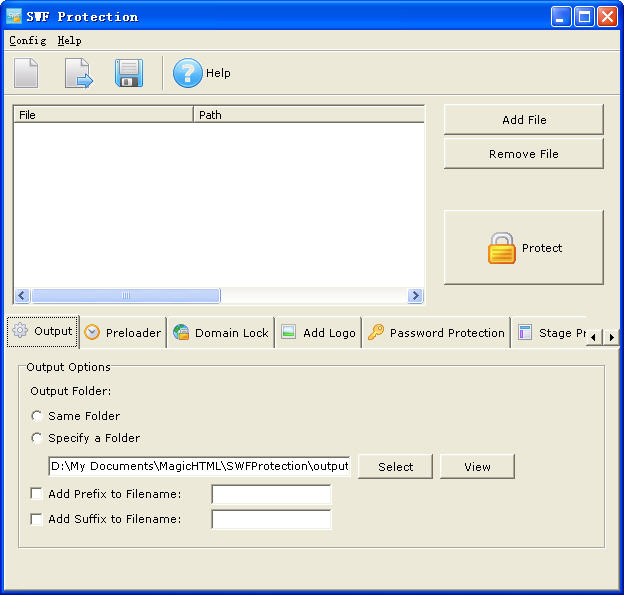Click the Remove File button

[524, 154]
